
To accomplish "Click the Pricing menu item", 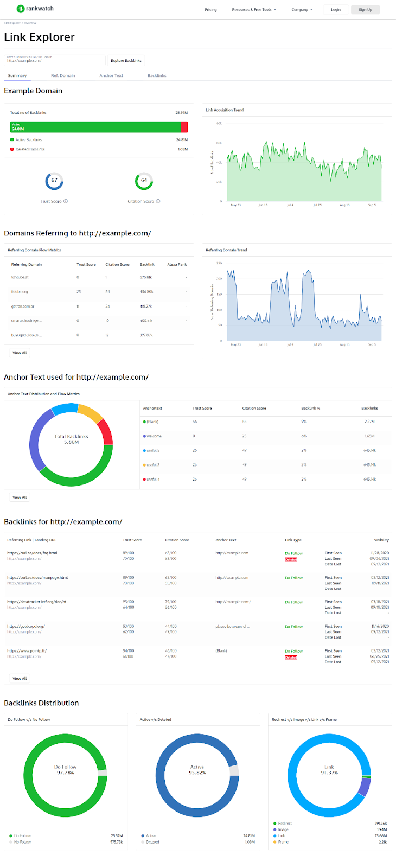I will (x=210, y=10).
